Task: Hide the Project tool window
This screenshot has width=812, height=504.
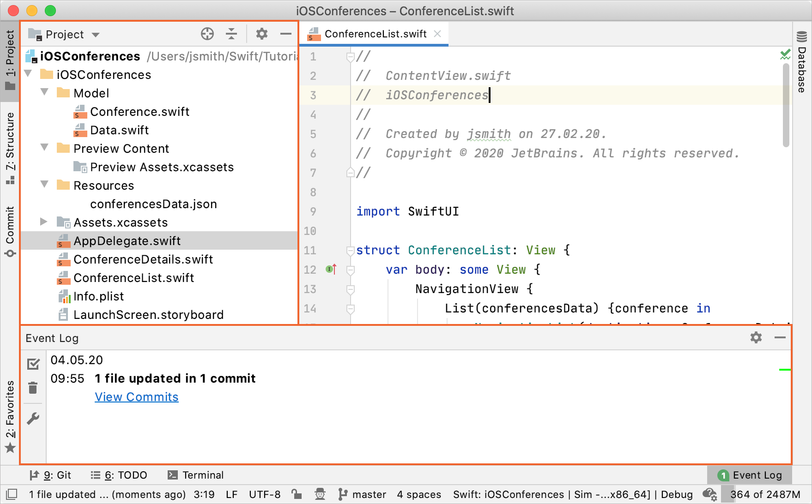Action: pos(286,34)
